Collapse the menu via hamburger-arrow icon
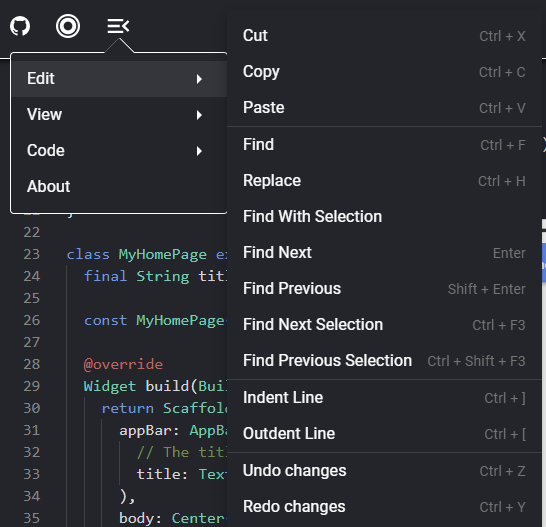 (x=118, y=26)
